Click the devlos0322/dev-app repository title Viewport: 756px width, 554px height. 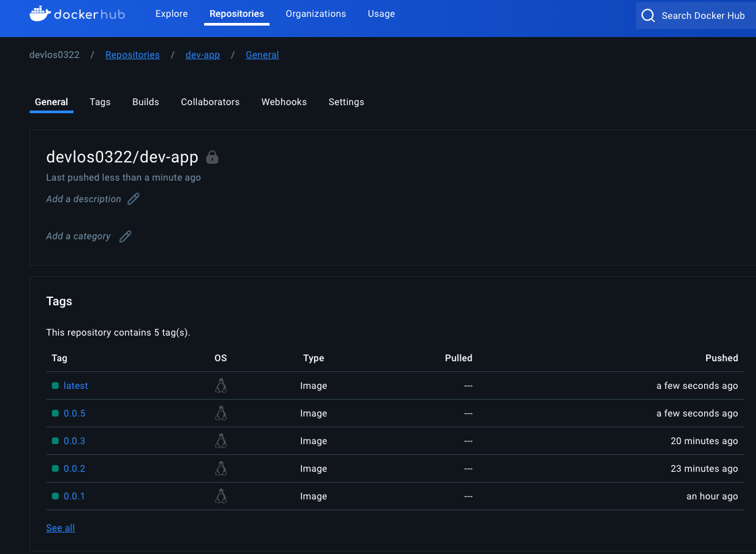[122, 157]
